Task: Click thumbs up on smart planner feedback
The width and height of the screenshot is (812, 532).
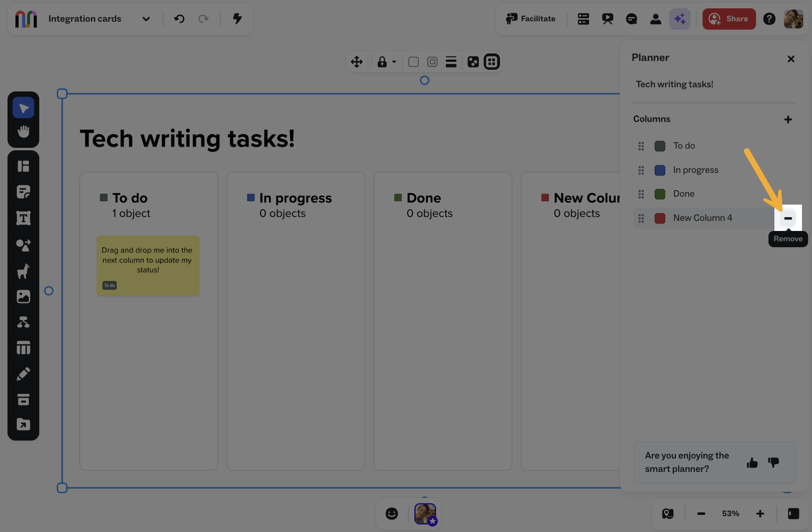Action: coord(752,463)
